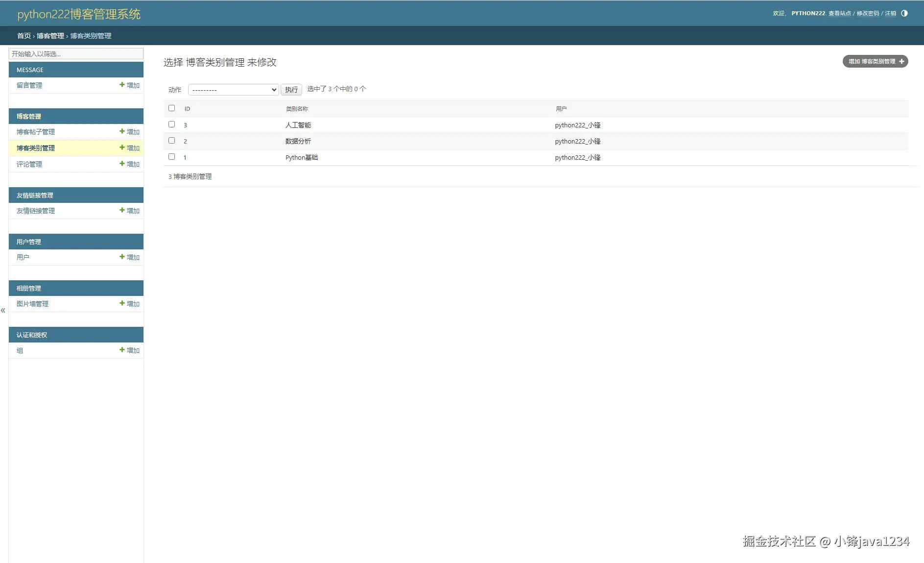Sort by the 用户 column header

(561, 109)
